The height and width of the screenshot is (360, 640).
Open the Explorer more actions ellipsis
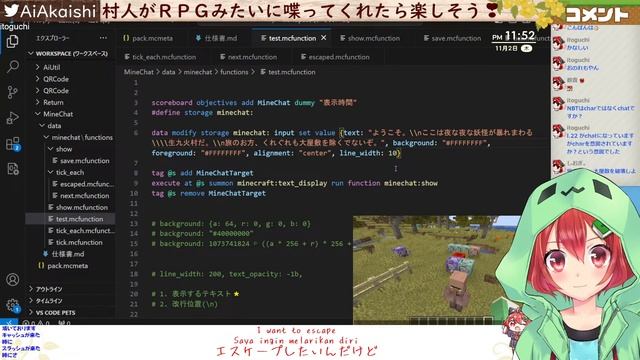[103, 38]
